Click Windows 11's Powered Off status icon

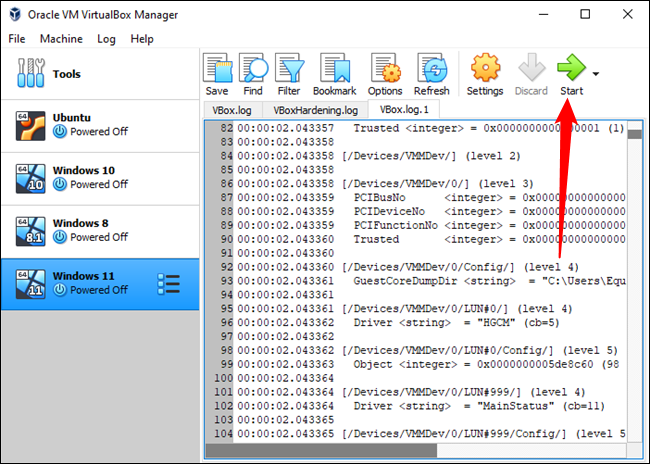point(60,290)
